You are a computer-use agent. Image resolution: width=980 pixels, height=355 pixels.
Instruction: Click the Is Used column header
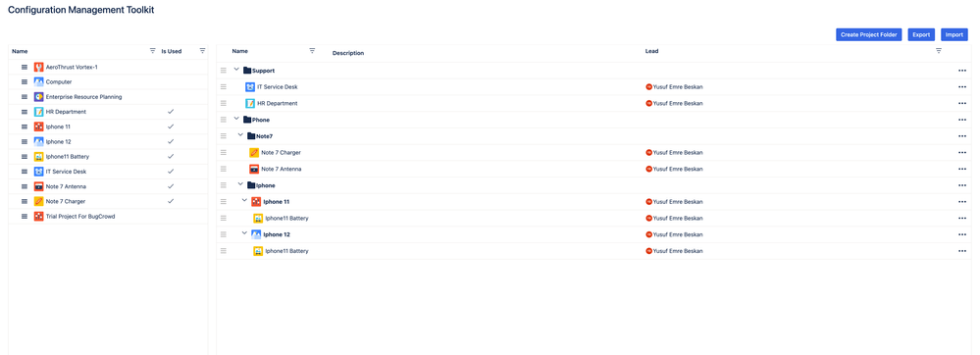172,51
